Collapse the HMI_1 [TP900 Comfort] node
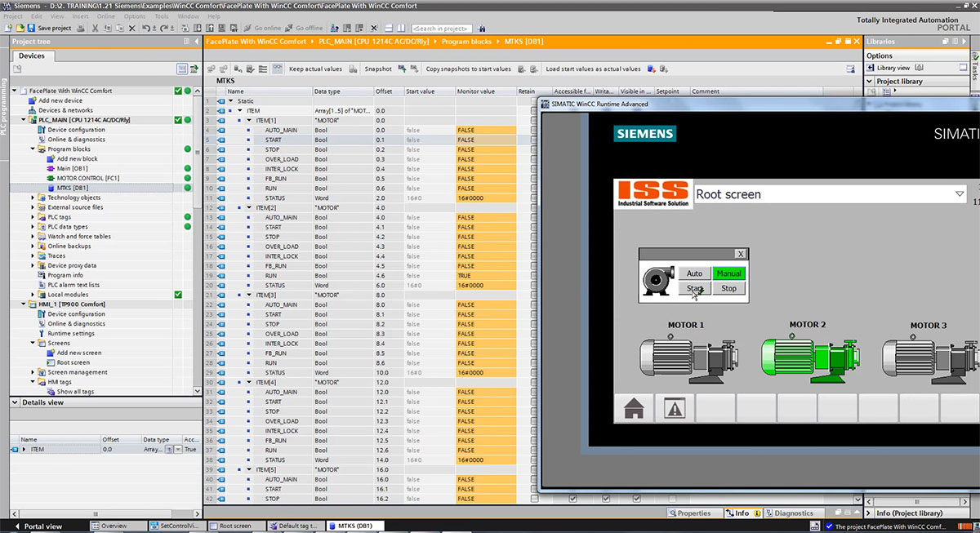This screenshot has height=533, width=980. pos(24,304)
